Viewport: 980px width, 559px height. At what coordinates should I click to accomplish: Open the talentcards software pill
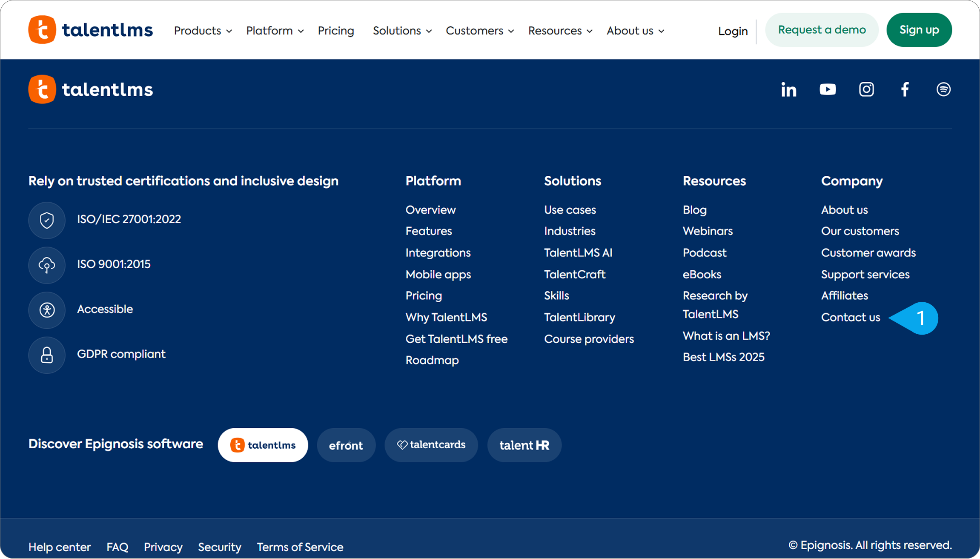point(431,445)
